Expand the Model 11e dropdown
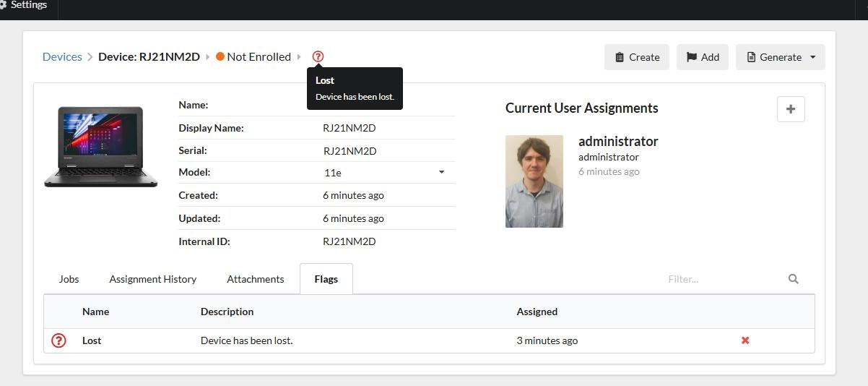Screen dimensions: 868x386 point(441,172)
